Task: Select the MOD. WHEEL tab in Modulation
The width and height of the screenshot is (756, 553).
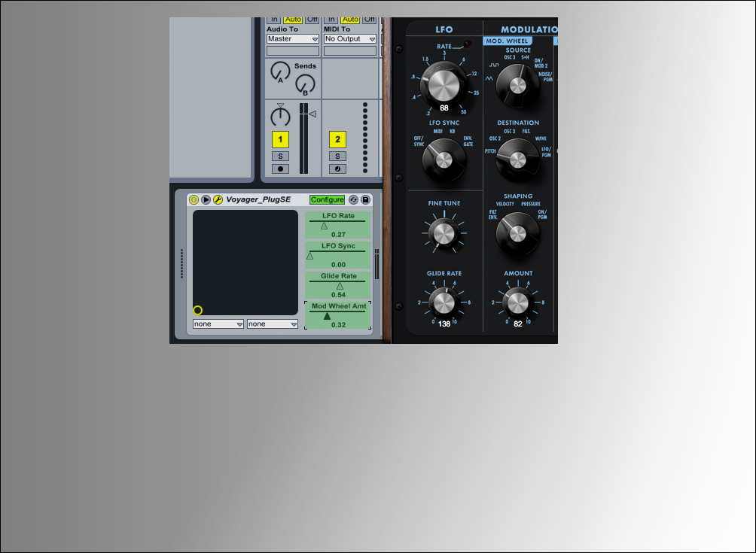Action: point(508,41)
